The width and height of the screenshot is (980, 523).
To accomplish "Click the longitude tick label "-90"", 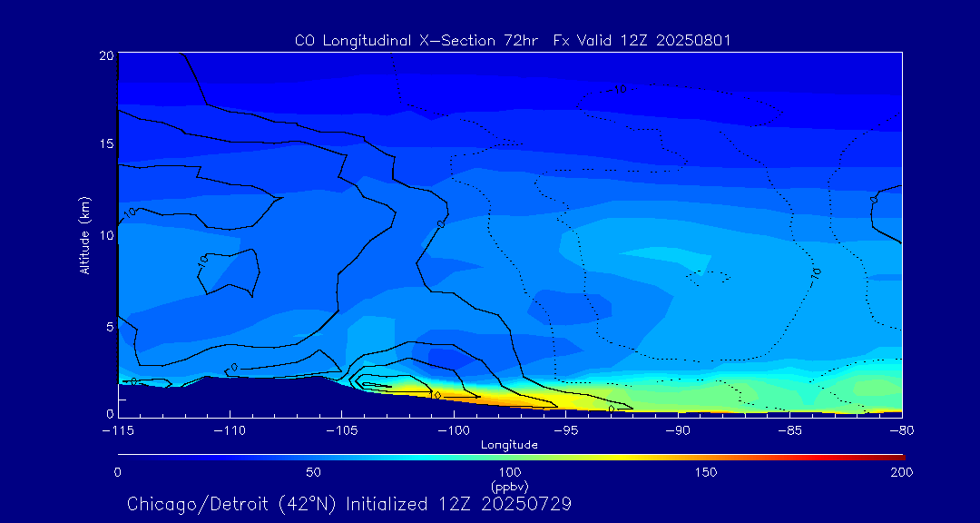I will (678, 431).
